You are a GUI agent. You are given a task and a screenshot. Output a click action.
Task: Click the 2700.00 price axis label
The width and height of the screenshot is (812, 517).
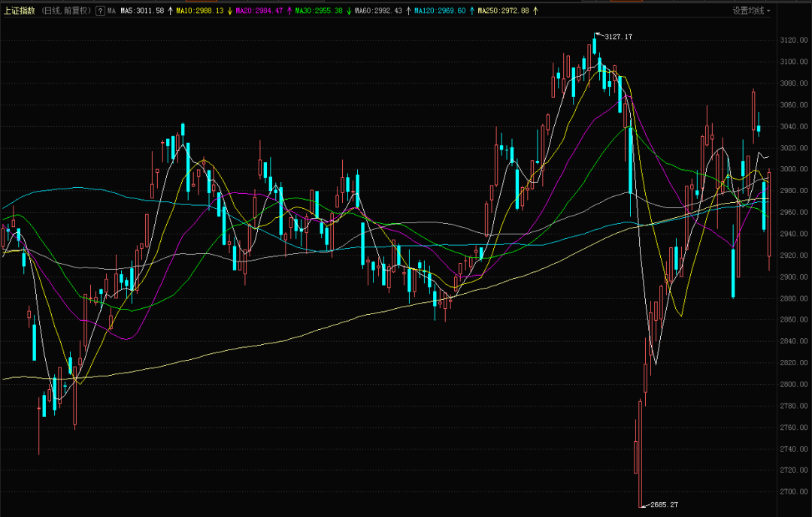point(794,492)
